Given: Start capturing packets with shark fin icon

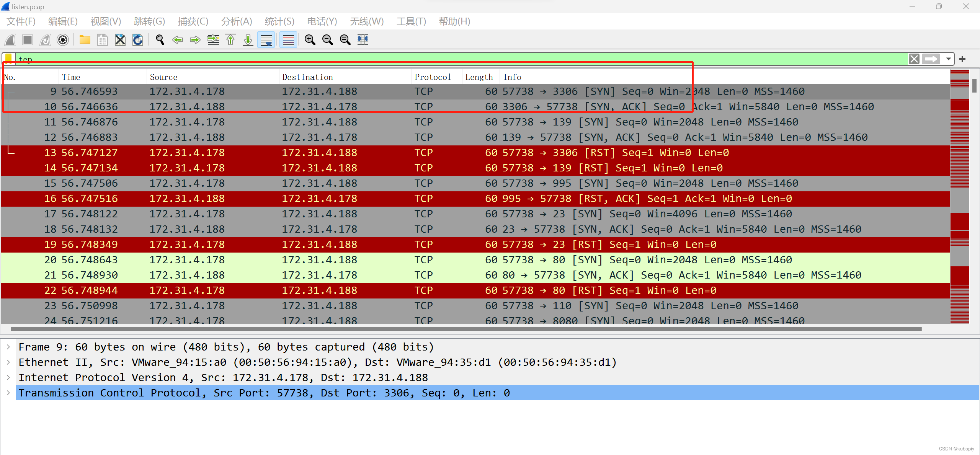Looking at the screenshot, I should [10, 40].
